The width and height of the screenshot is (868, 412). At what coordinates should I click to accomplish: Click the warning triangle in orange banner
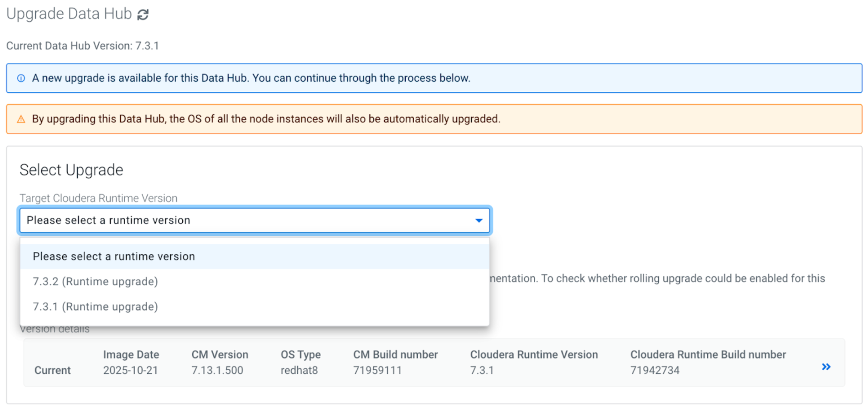[x=21, y=119]
